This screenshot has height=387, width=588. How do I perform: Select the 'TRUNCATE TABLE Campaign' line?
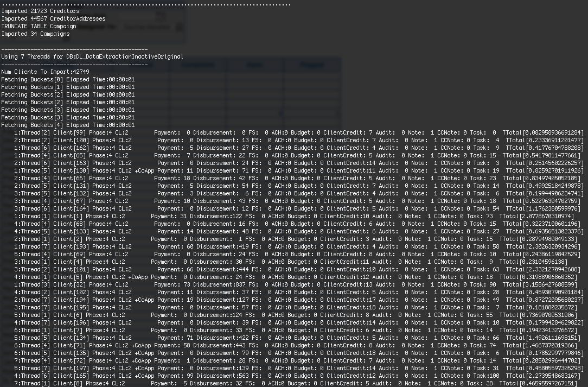click(39, 26)
